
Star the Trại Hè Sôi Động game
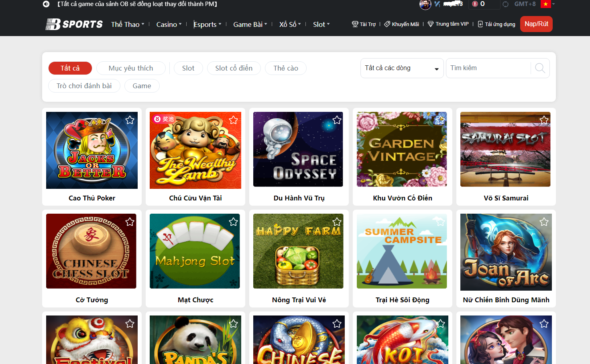440,222
